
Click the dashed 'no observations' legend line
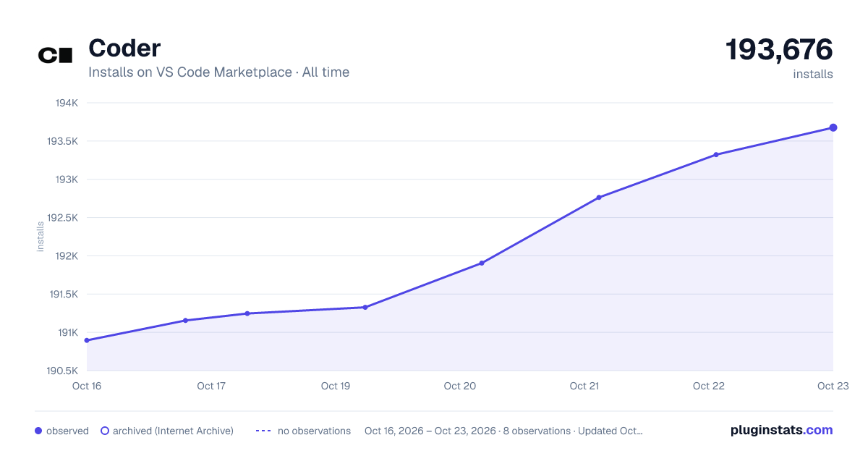(x=263, y=431)
